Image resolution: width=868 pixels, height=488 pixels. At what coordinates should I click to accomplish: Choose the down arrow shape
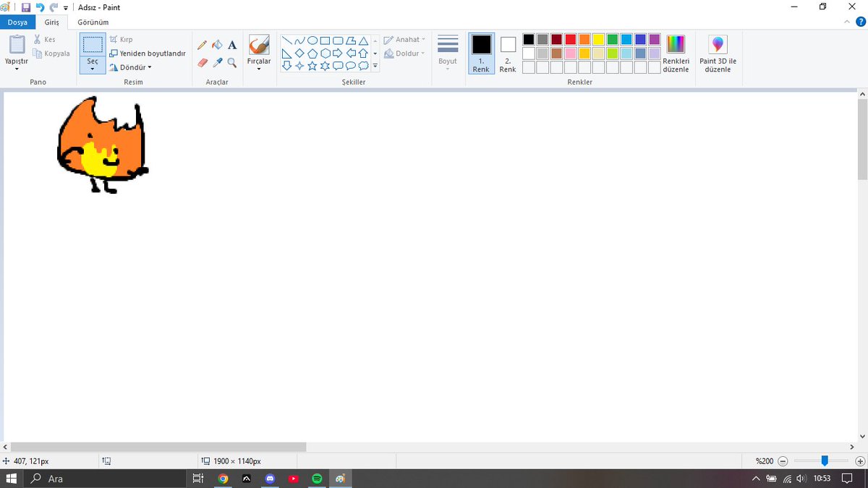pos(286,66)
